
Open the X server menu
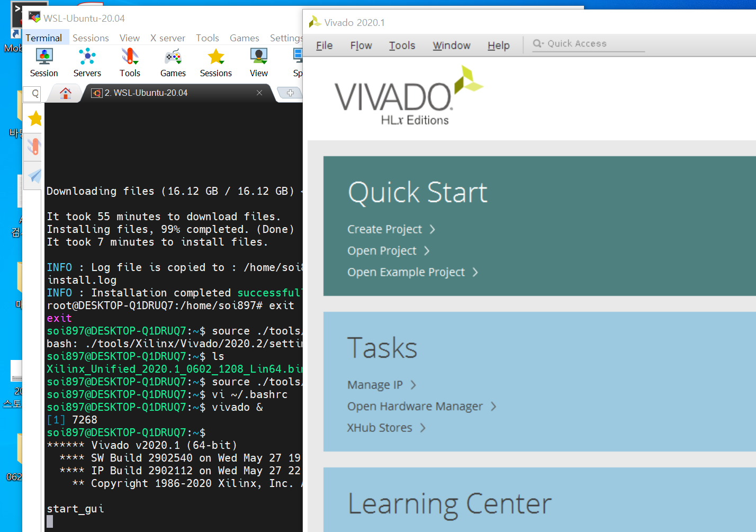168,38
